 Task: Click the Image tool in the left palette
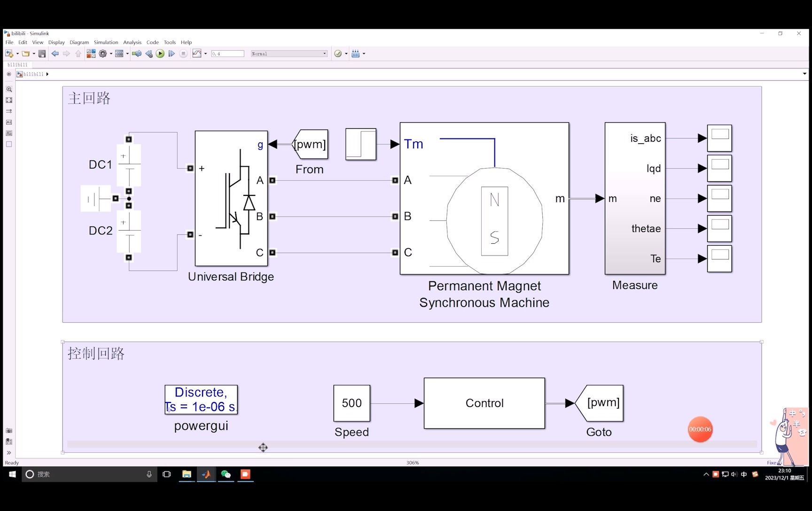[9, 133]
